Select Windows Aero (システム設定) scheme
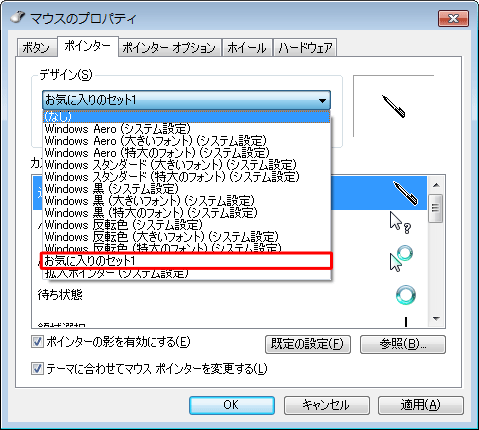The width and height of the screenshot is (479, 430). (x=187, y=129)
